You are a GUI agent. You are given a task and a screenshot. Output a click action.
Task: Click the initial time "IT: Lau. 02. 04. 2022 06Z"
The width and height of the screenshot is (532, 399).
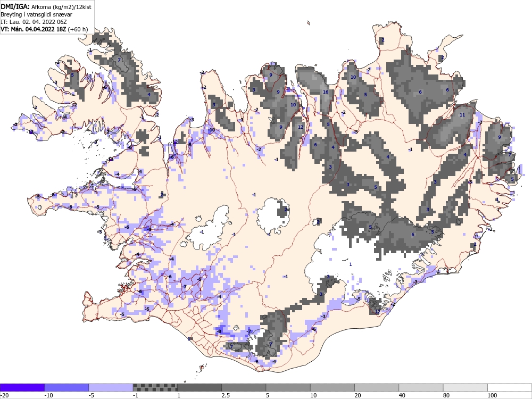(34, 22)
